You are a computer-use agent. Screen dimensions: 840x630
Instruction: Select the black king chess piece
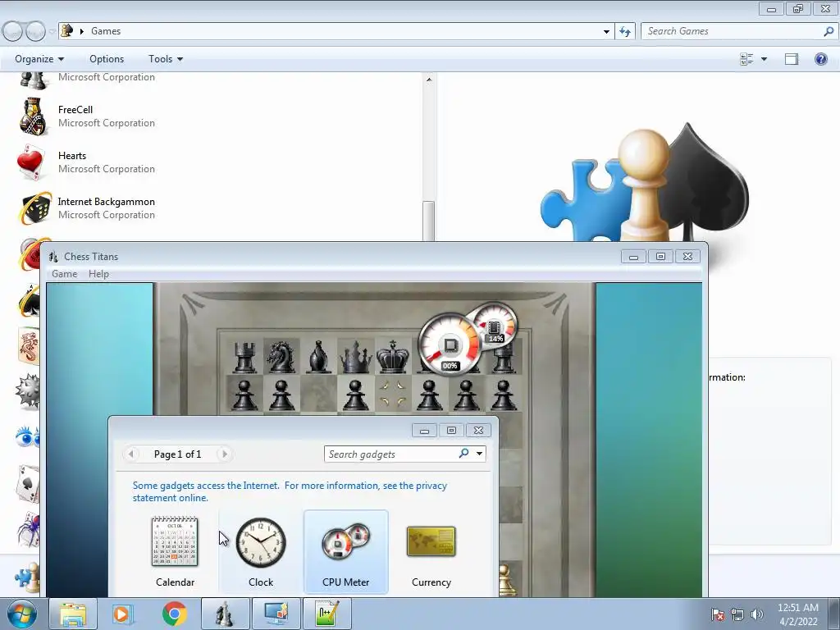coord(393,356)
